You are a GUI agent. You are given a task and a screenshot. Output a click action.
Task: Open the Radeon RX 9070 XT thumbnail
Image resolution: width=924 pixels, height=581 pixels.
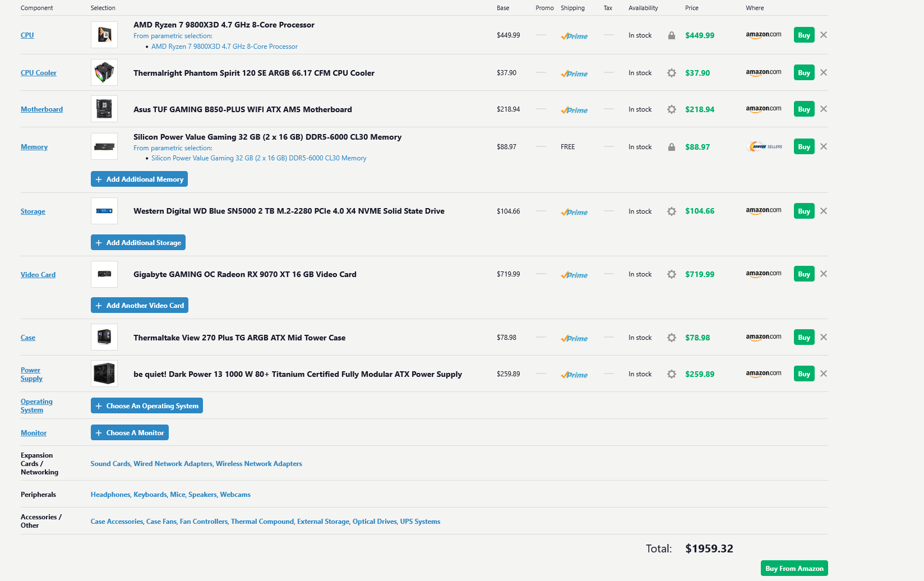click(104, 274)
